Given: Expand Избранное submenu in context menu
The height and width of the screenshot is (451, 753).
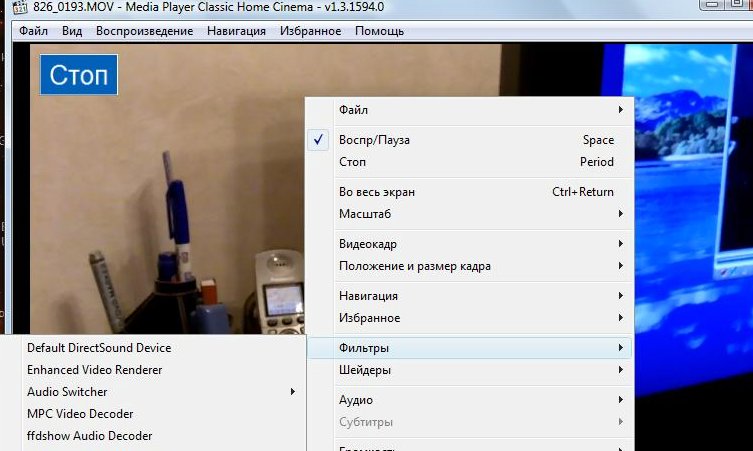Looking at the screenshot, I should coord(470,318).
